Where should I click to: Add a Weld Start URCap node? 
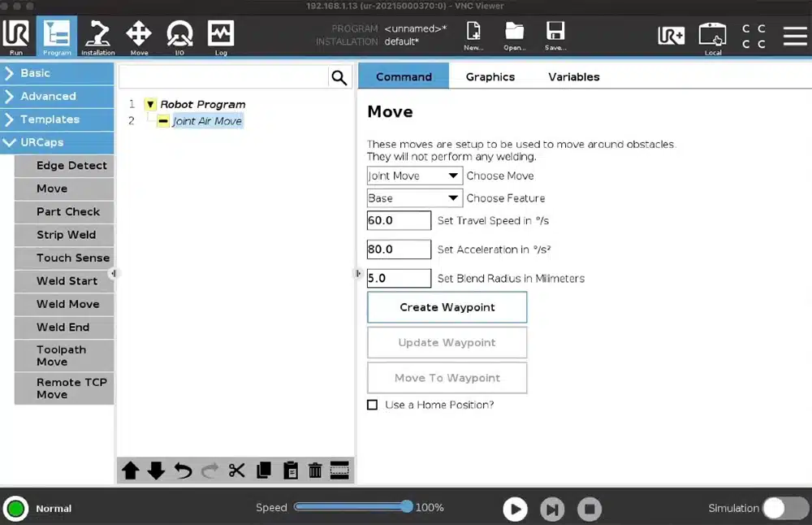point(64,281)
